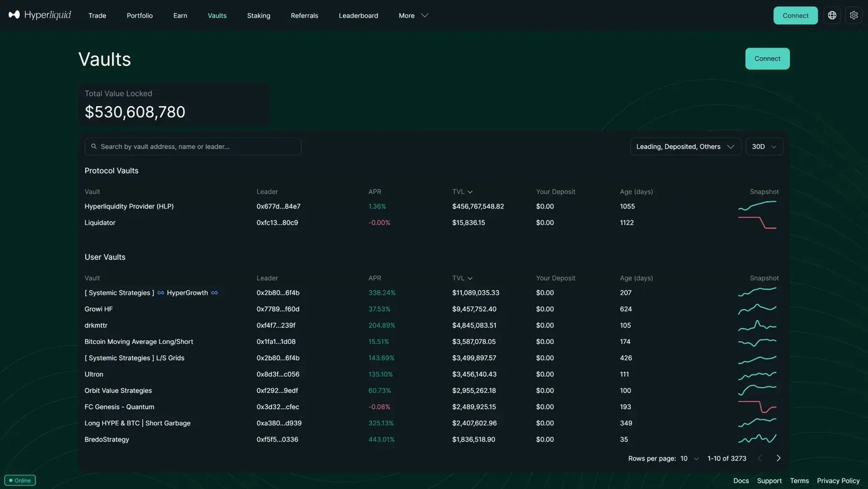The image size is (868, 489).
Task: Open Privacy Policy link
Action: tap(838, 481)
